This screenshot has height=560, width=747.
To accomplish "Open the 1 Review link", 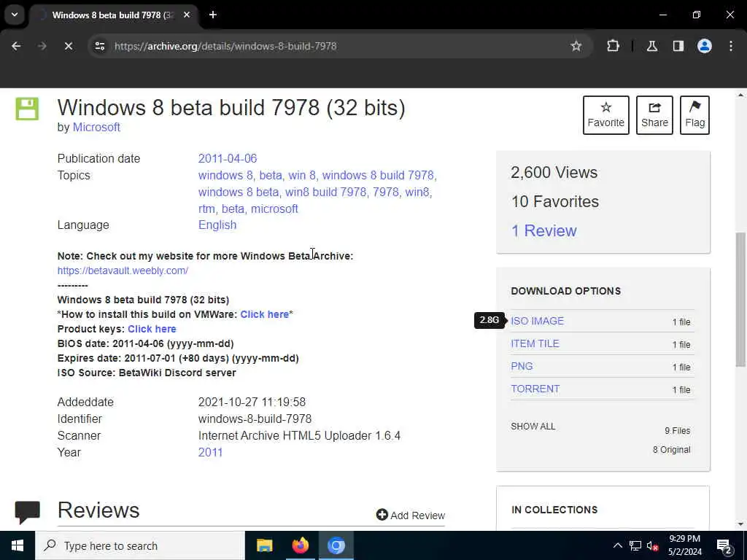I will pos(543,230).
